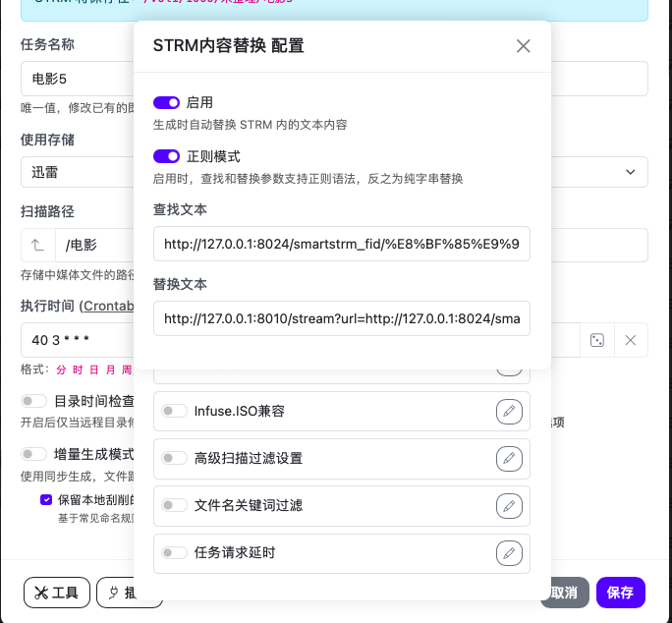Enable the 任务请求延时 toggle
Viewport: 672px width, 623px height.
(174, 552)
